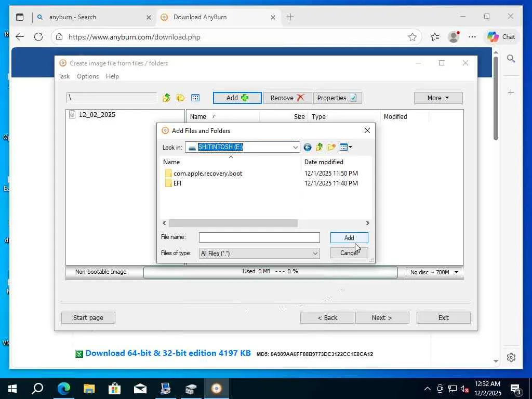
Task: Click sidebar plus icon in Edge
Action: (511, 92)
